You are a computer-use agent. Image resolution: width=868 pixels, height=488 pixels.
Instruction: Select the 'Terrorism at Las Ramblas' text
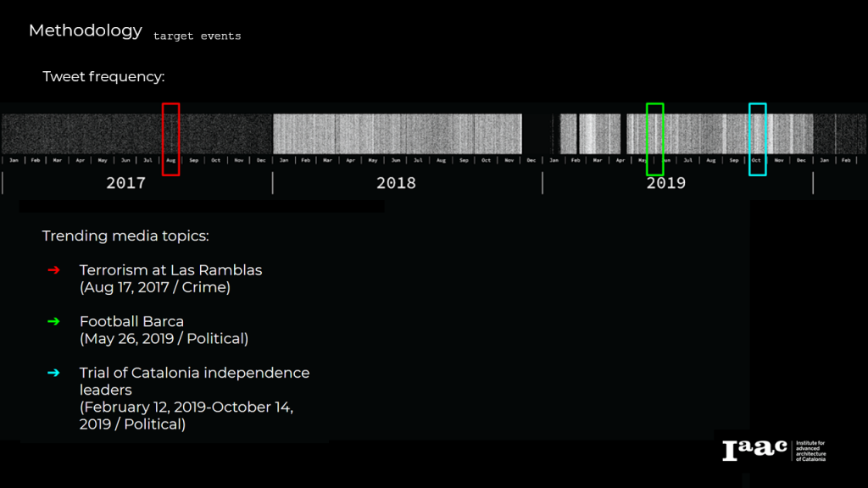point(170,270)
